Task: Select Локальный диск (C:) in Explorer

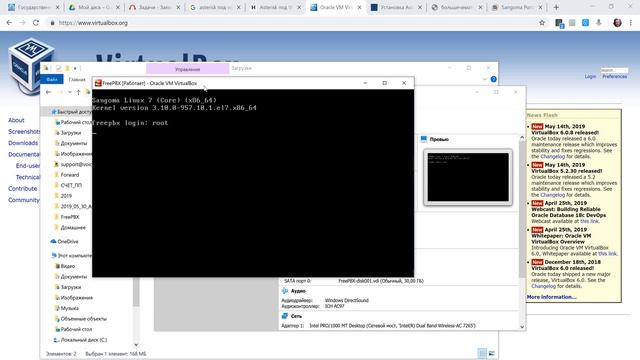Action: 83,340
